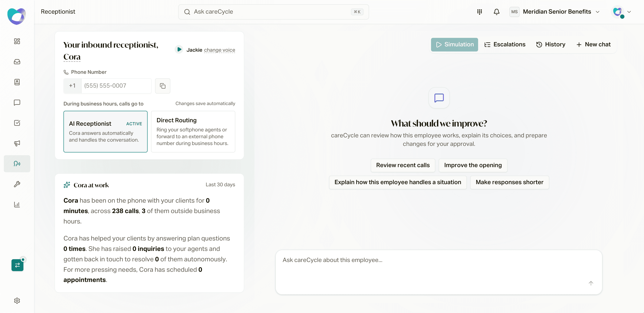
Task: Click the phone number input field
Action: (x=116, y=86)
